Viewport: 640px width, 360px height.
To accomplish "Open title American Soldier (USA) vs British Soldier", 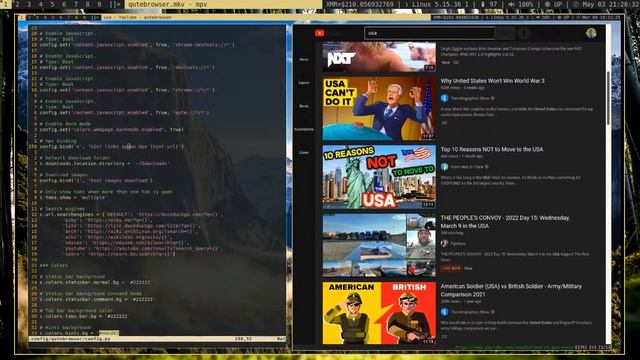I will pos(511,290).
